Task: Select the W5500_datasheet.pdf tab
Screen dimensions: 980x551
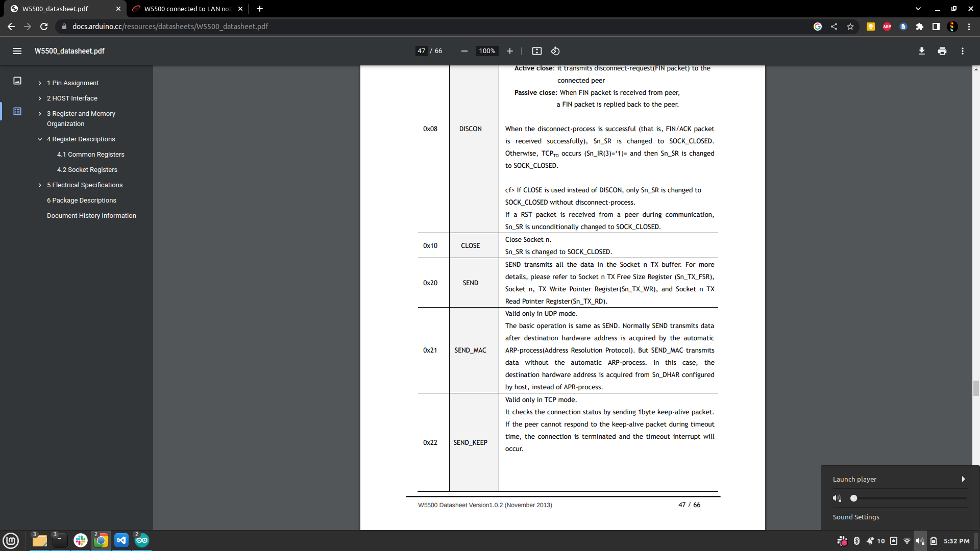Action: 64,9
